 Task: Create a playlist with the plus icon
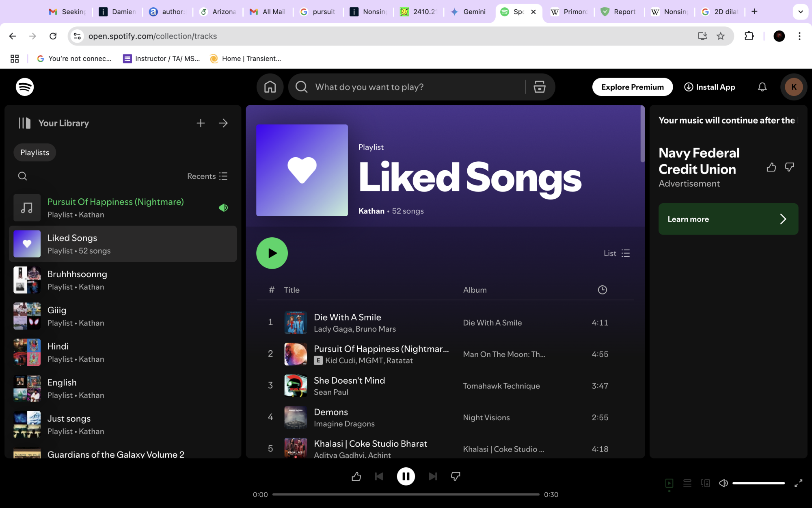click(201, 123)
